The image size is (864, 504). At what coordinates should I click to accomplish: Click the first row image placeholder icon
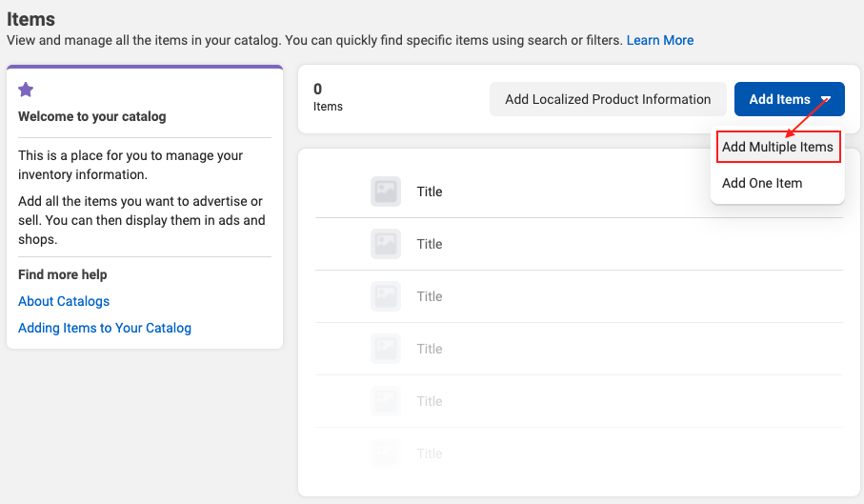coord(386,192)
